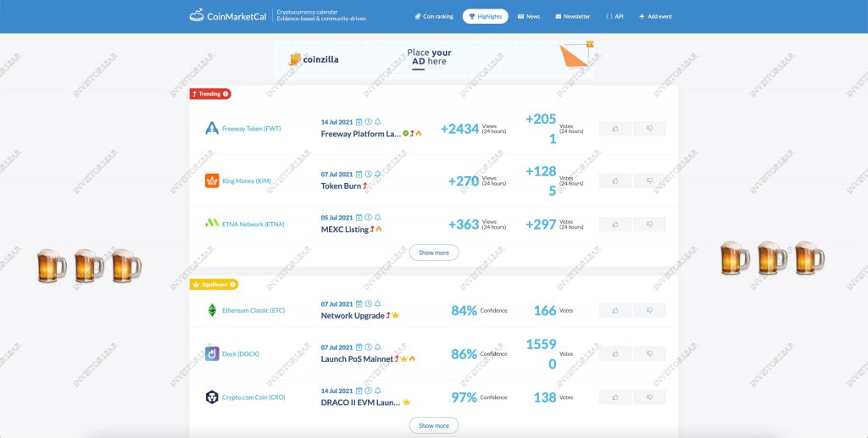
Task: Add Token Burn event to calendar
Action: coord(359,175)
